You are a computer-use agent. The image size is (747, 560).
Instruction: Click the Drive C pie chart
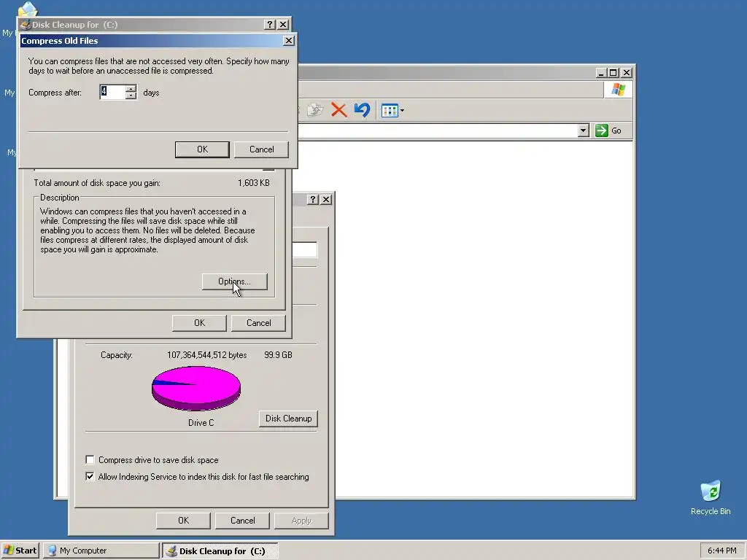pos(196,388)
